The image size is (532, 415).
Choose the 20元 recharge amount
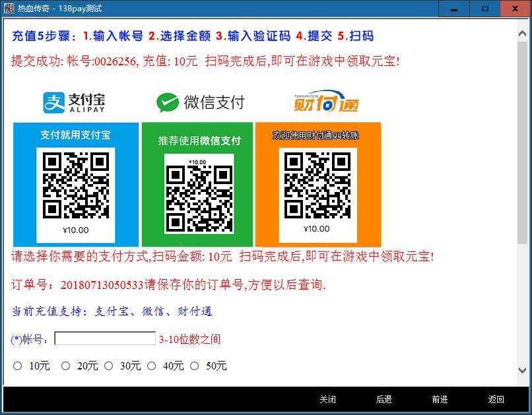(66, 366)
